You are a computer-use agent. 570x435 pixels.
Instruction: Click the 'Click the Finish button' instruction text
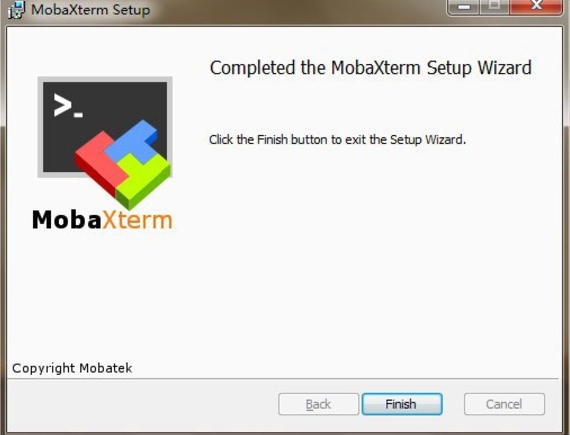337,140
